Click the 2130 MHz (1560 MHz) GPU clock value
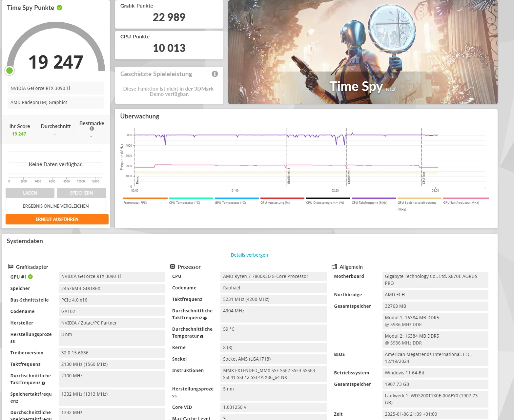Viewport: 514px width, 420px height. pos(112,364)
